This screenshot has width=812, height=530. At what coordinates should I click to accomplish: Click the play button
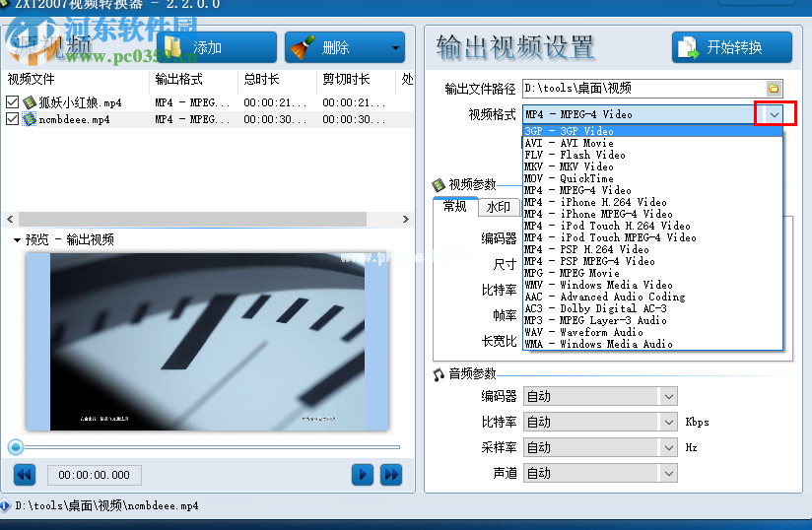click(363, 475)
